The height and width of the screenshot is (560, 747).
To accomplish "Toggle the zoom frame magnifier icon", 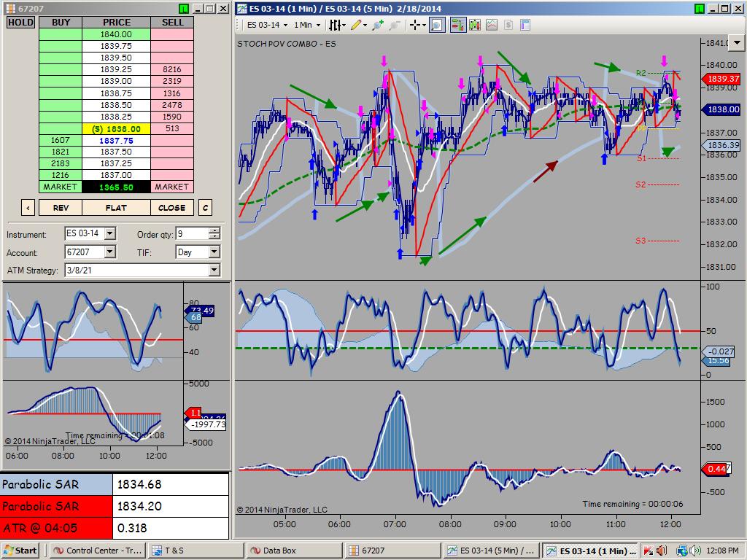I will [x=437, y=25].
